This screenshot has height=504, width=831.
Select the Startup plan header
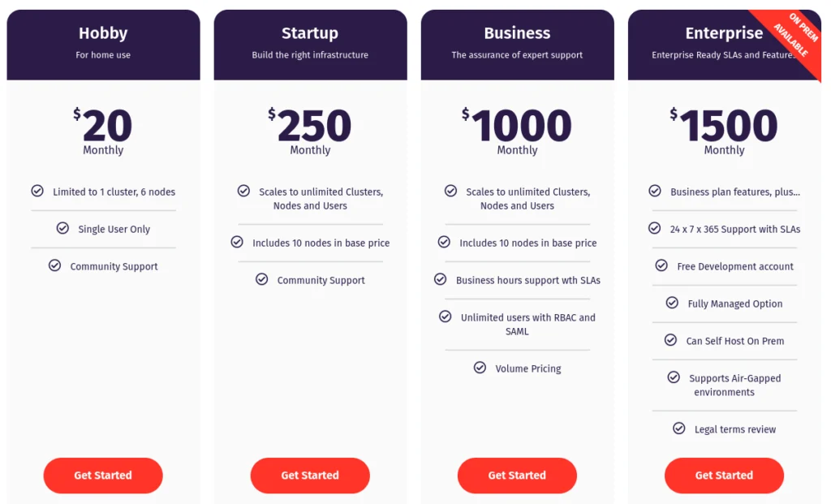(310, 44)
